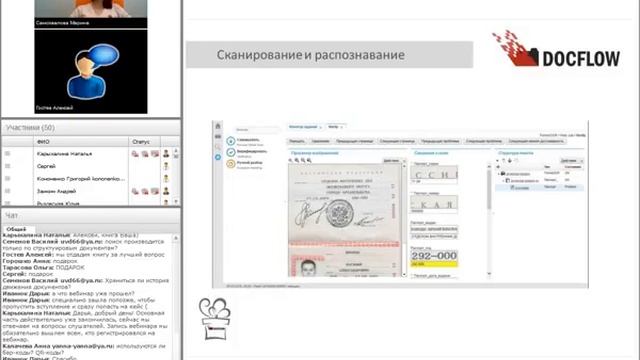The image size is (640, 360).
Task: Collapse the second-level document node in tree
Action: (x=503, y=180)
